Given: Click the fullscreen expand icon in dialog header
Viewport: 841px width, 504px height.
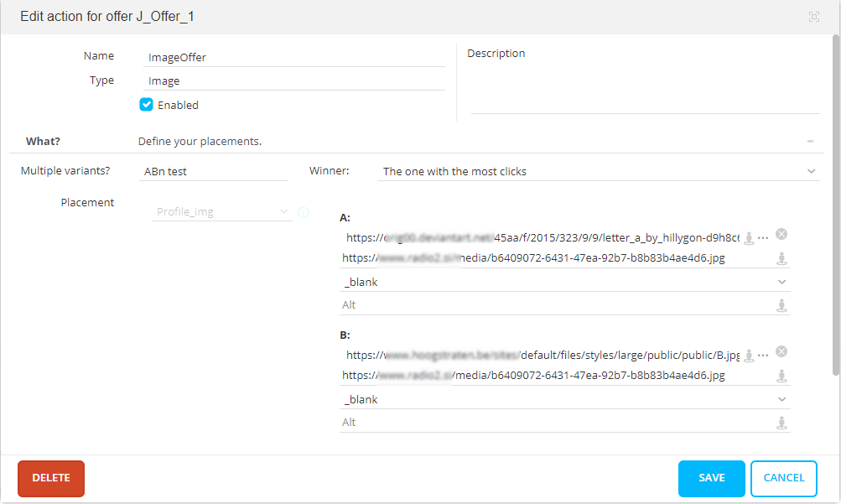Looking at the screenshot, I should point(813,17).
